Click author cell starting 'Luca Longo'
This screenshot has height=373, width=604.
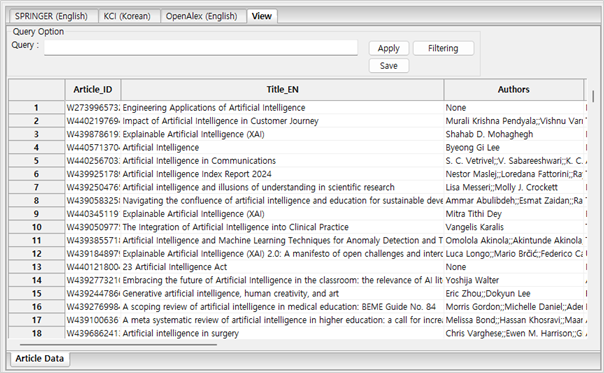[x=514, y=254]
